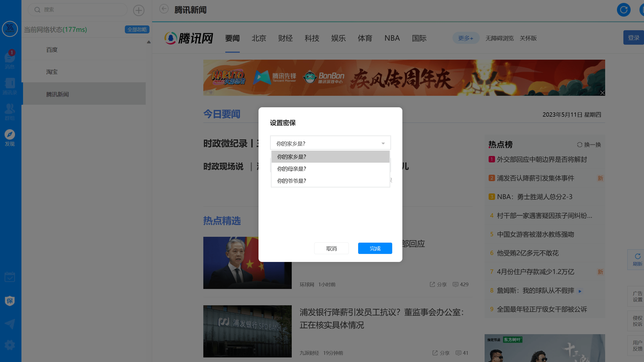Click 完成 button in the dialog
Screen dimensions: 644x362
(375, 248)
